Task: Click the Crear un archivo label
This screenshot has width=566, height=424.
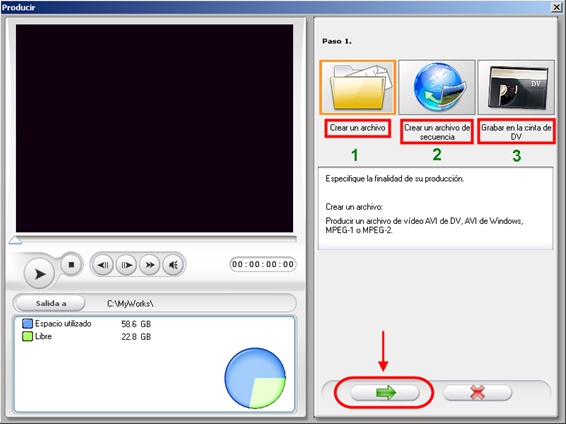Action: point(357,128)
